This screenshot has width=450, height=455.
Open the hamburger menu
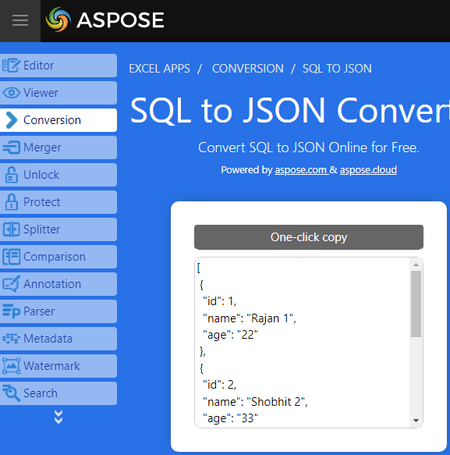point(20,21)
